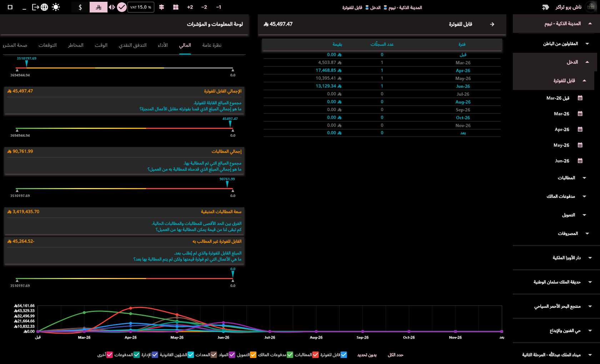Image resolution: width=600 pixels, height=364 pixels.
Task: Click the logout icon in top toolbar
Action: coord(35,7)
